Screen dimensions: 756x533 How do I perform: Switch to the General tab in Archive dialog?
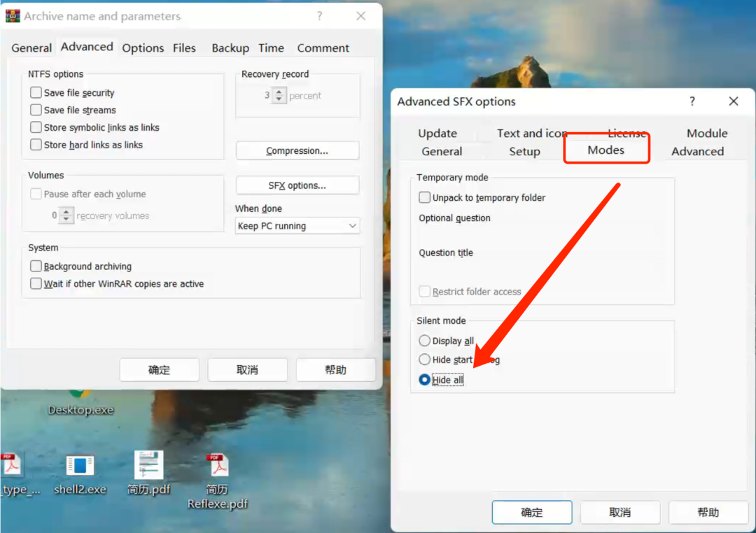click(x=31, y=48)
